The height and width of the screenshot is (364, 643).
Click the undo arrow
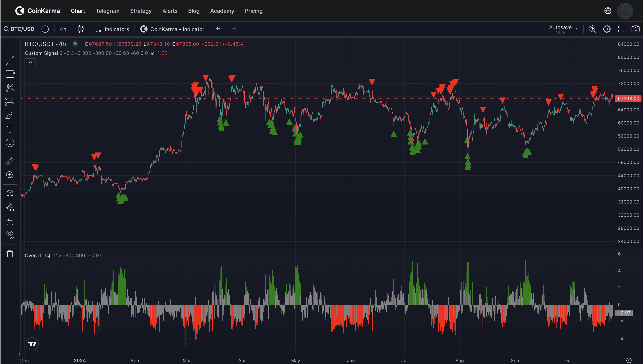click(x=219, y=29)
